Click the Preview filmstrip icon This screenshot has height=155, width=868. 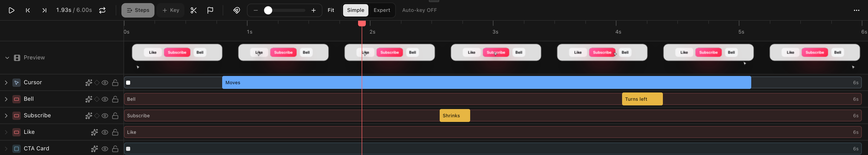point(17,58)
